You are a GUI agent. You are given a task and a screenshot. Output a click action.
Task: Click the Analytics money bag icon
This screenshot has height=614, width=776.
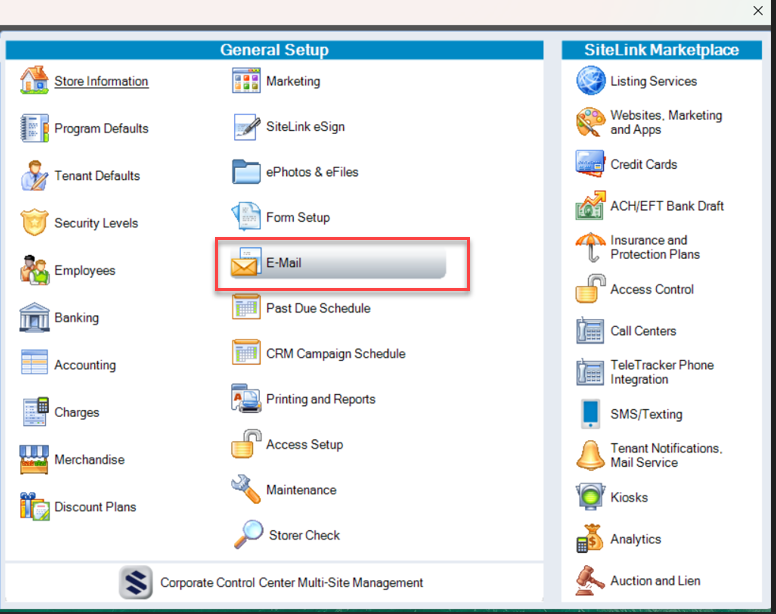tap(590, 538)
